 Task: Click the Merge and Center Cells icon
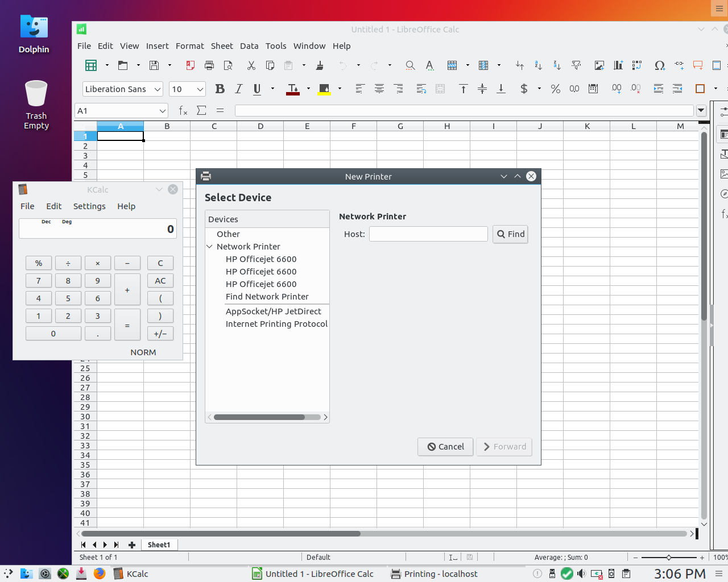pos(440,89)
